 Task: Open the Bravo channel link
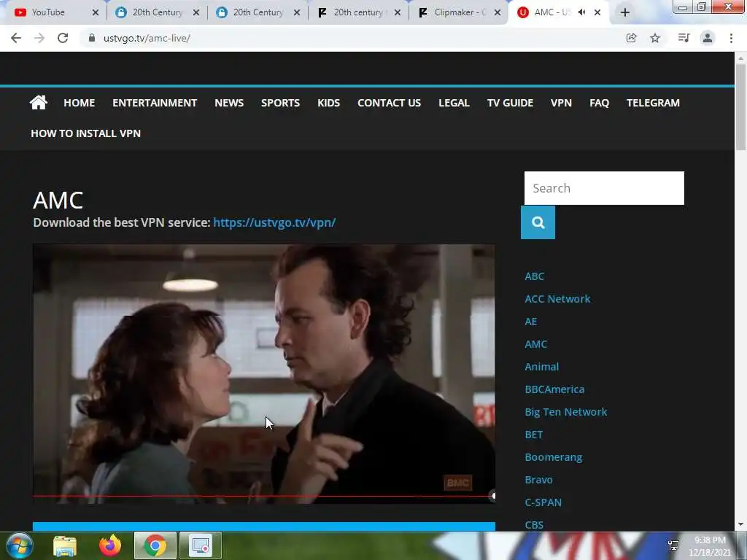(x=539, y=480)
